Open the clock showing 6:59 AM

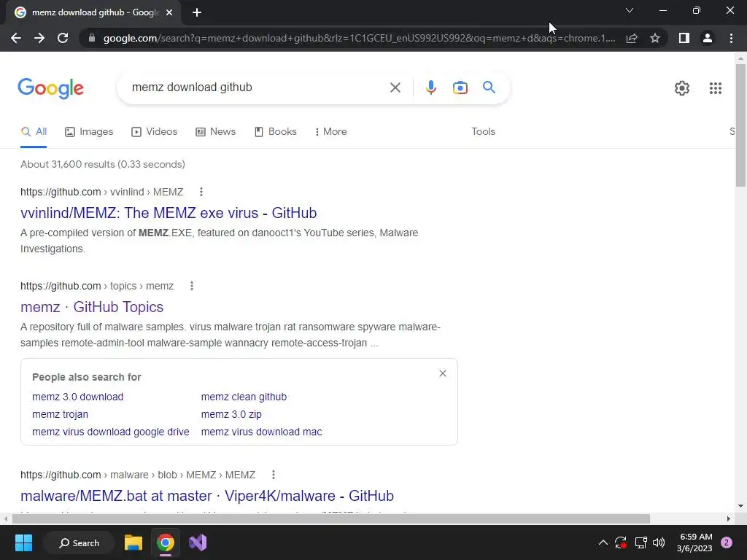[694, 542]
